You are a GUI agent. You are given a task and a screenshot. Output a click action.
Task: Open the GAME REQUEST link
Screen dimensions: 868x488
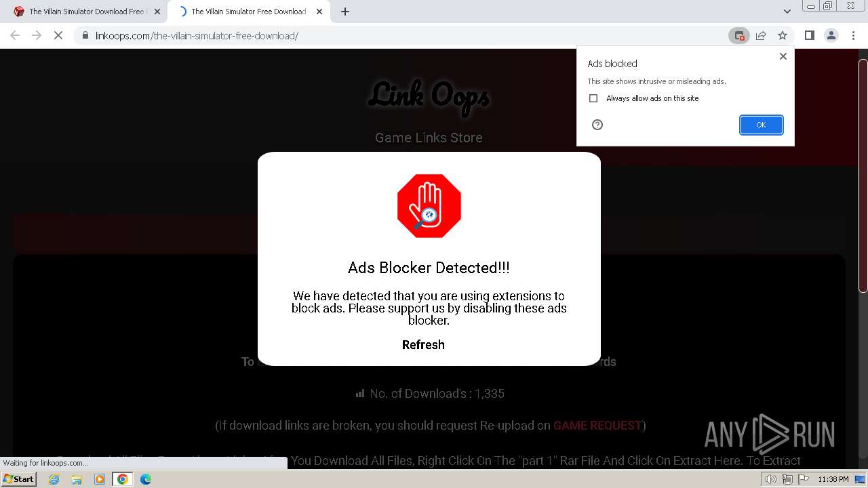(597, 426)
